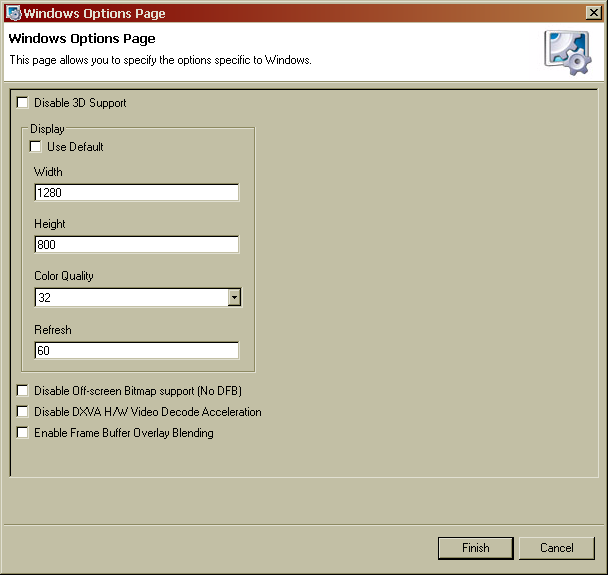The width and height of the screenshot is (608, 575).
Task: Click the Height label text
Action: coord(50,224)
